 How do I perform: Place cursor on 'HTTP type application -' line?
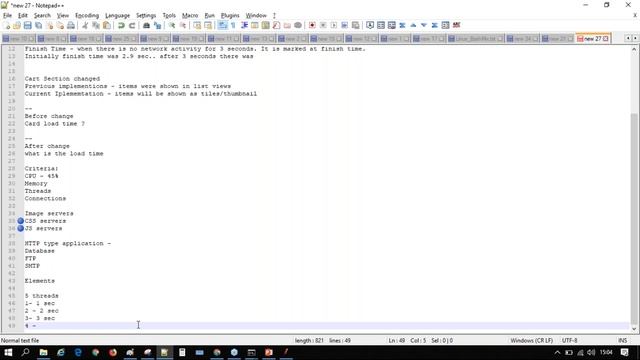(x=67, y=243)
